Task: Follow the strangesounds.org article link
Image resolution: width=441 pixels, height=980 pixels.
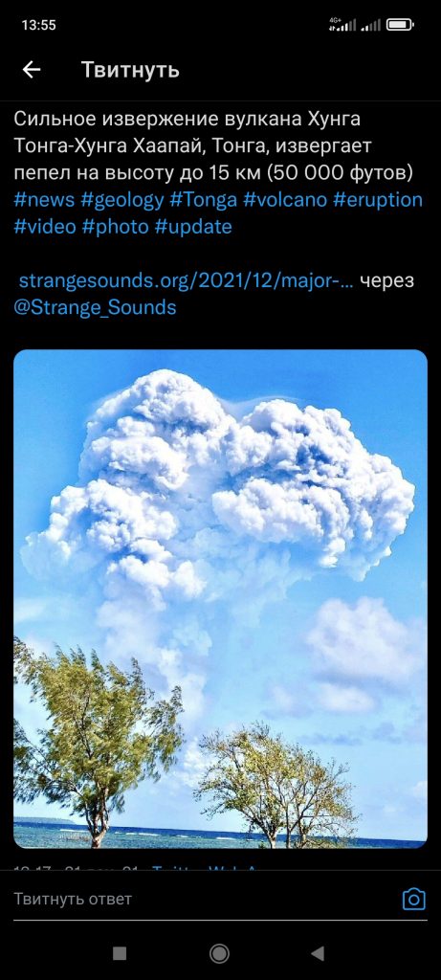Action: coord(187,281)
